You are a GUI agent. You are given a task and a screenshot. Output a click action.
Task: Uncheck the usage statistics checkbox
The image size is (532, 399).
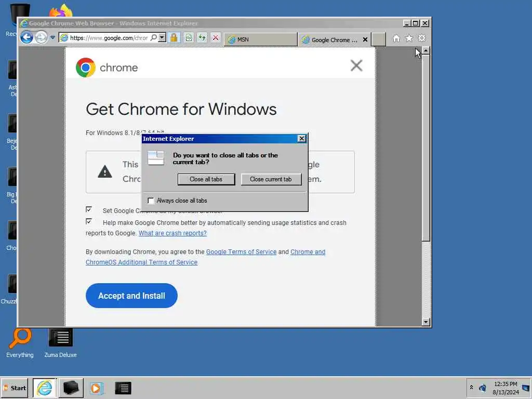pyautogui.click(x=89, y=221)
